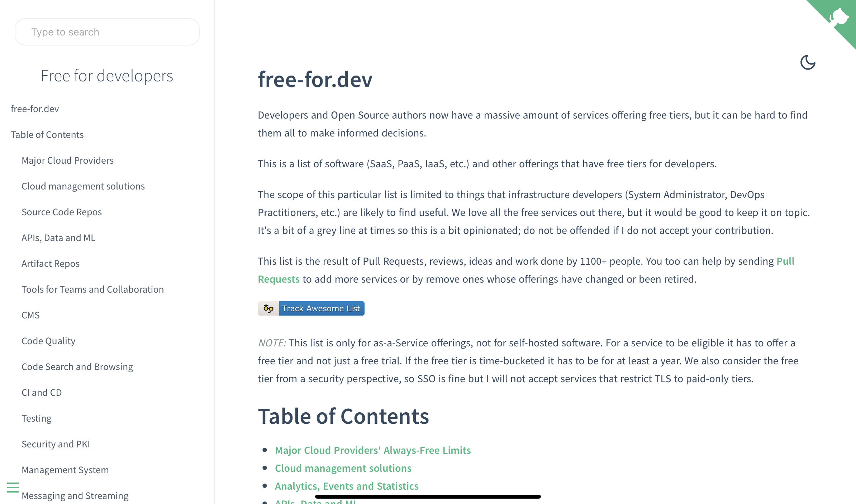Select Major Cloud Providers sidebar item

pos(68,160)
